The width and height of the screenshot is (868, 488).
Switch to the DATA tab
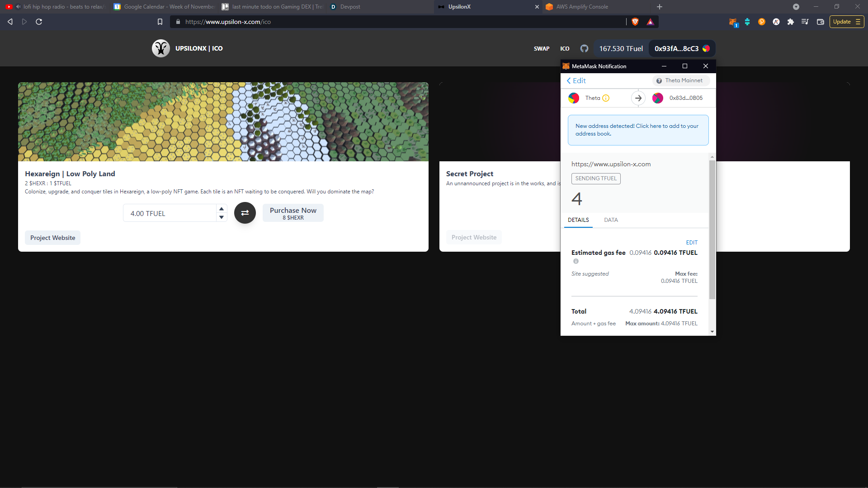tap(610, 220)
